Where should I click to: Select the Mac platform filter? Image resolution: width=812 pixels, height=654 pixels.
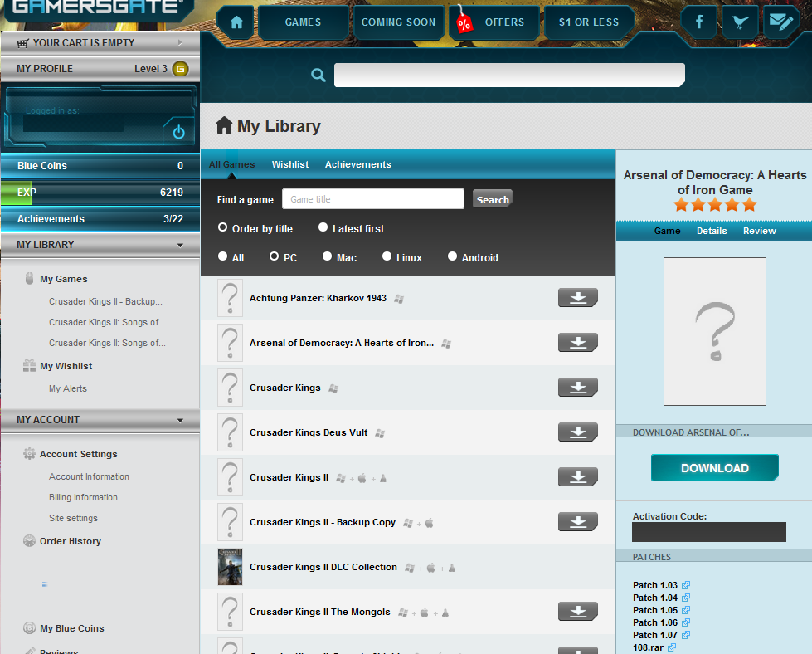(x=328, y=257)
